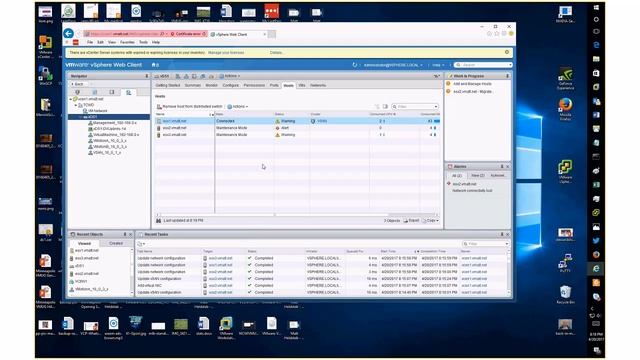Open the Actions dropdown in Hosts list toolbar
Image resolution: width=640 pixels, height=360 pixels.
click(x=238, y=107)
